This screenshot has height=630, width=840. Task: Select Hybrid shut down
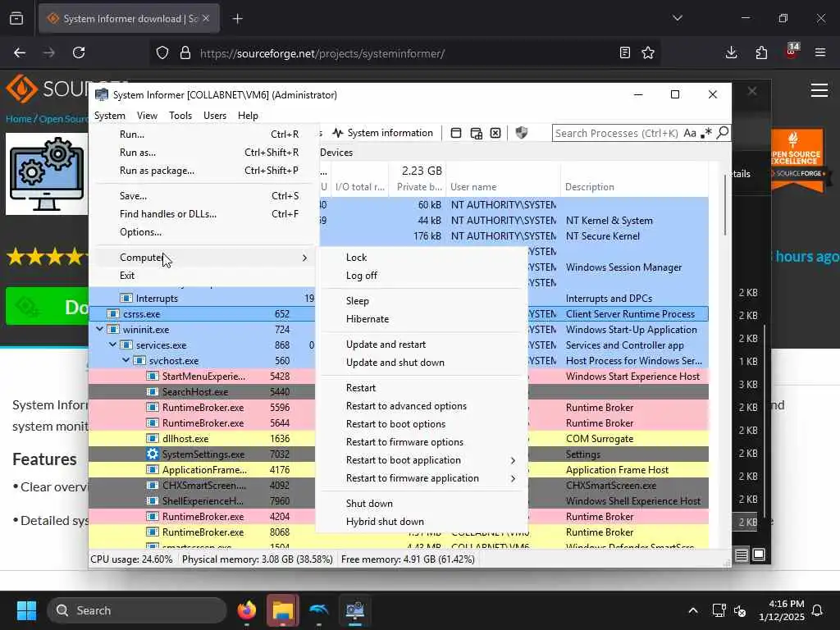pos(422,522)
